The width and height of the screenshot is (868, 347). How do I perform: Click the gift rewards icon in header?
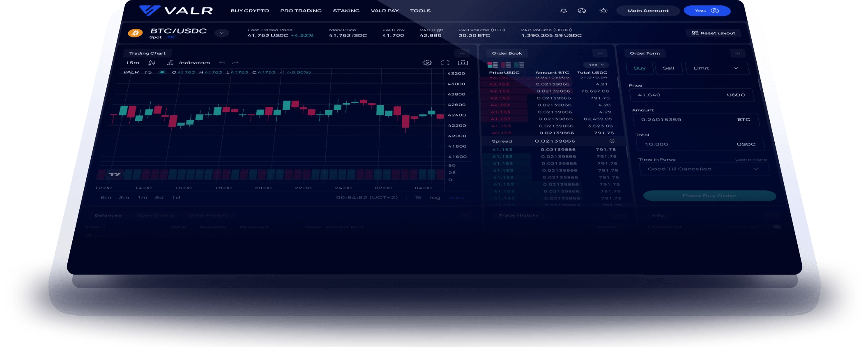tap(582, 11)
